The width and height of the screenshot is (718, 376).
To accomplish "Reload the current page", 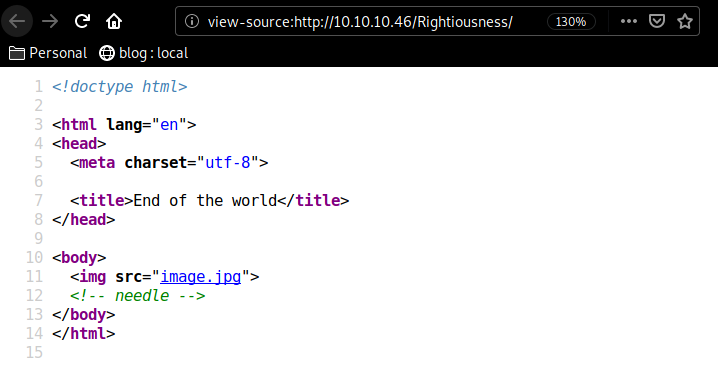I will (x=82, y=21).
